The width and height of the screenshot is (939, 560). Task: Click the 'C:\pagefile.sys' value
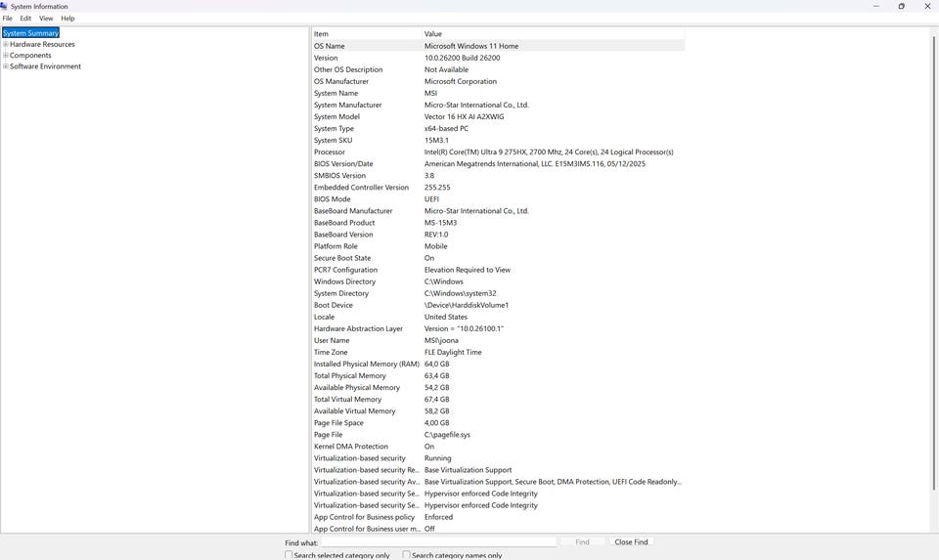447,434
